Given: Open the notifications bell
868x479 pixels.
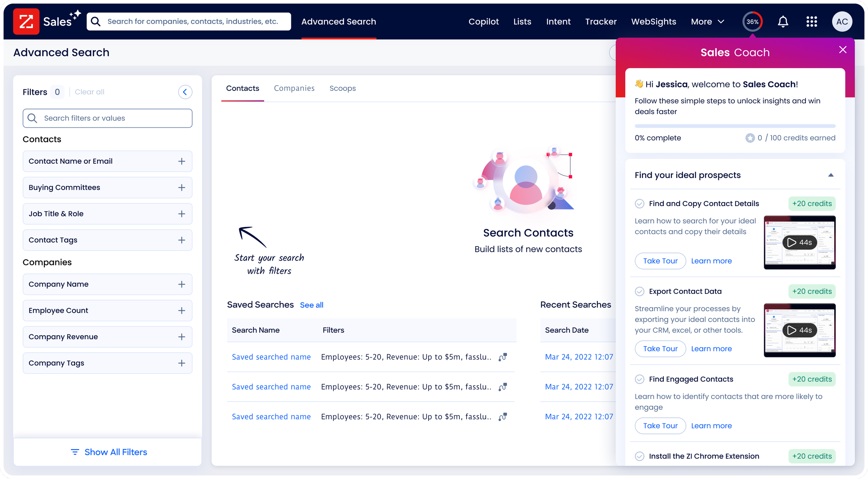Looking at the screenshot, I should [x=783, y=22].
